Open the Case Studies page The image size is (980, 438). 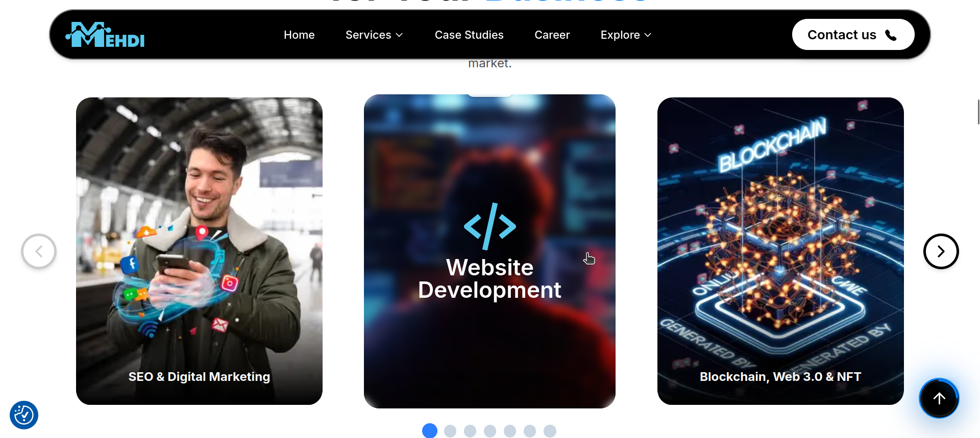pos(469,35)
